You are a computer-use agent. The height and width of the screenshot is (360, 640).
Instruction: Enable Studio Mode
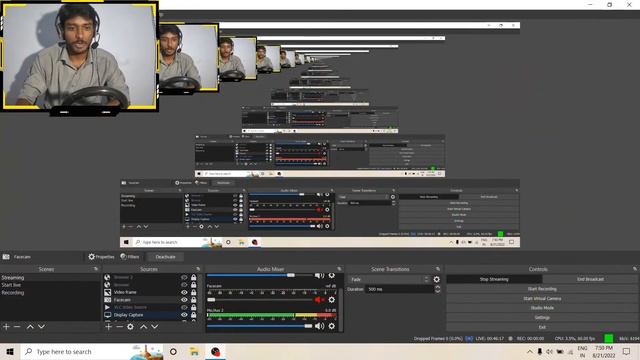coord(542,308)
